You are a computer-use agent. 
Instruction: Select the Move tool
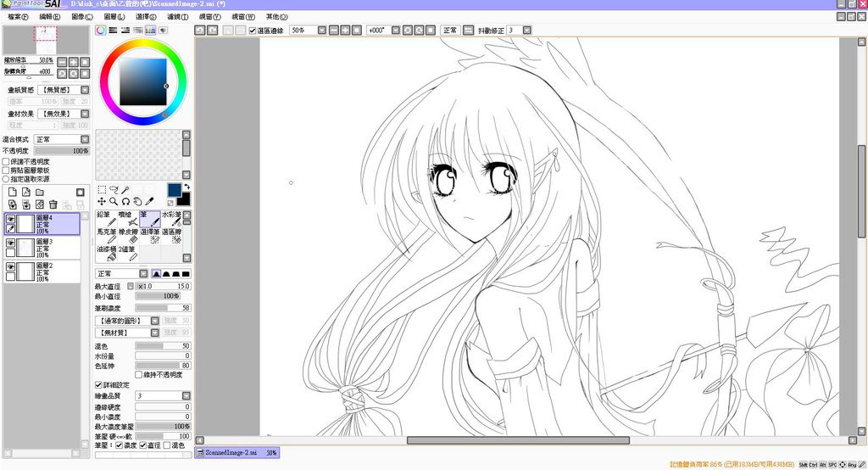point(102,201)
